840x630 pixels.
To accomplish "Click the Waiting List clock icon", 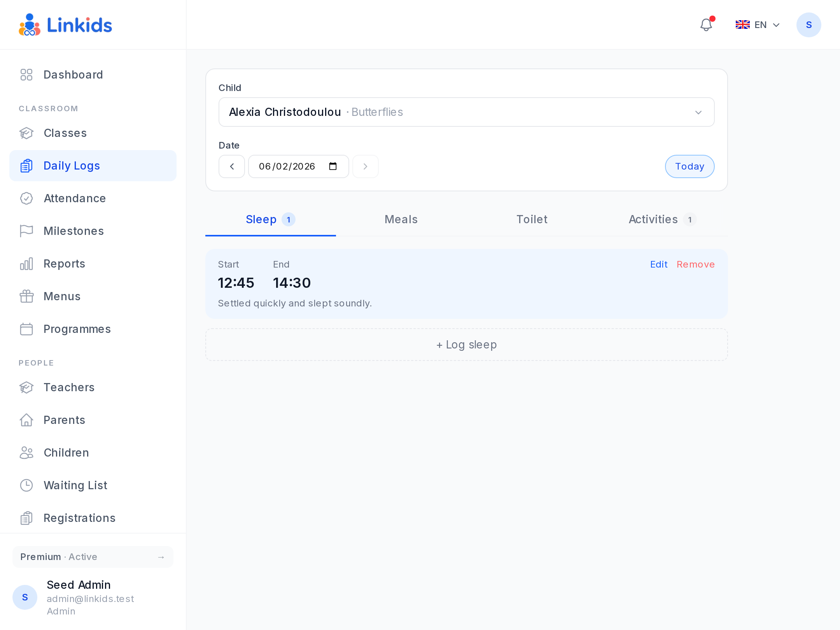I will point(26,485).
